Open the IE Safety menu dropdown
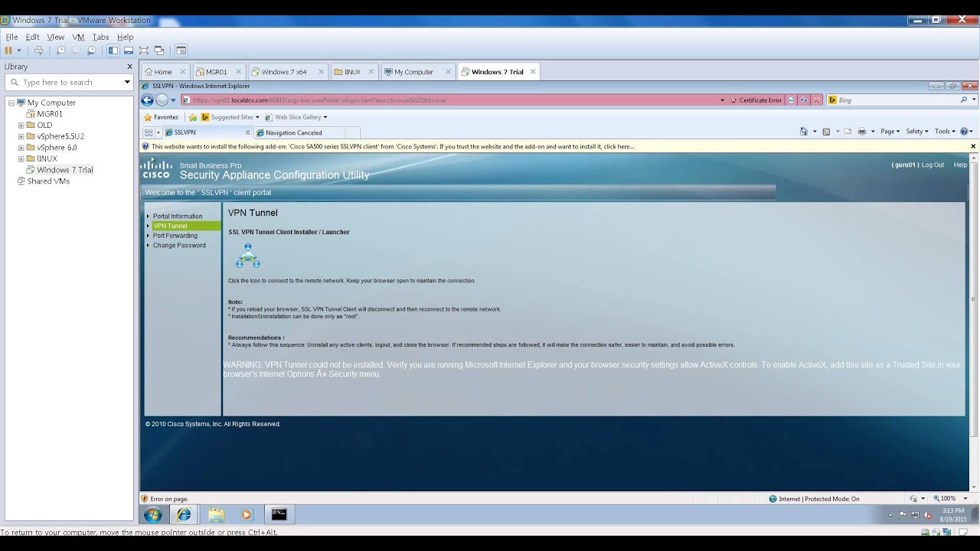 tap(917, 132)
